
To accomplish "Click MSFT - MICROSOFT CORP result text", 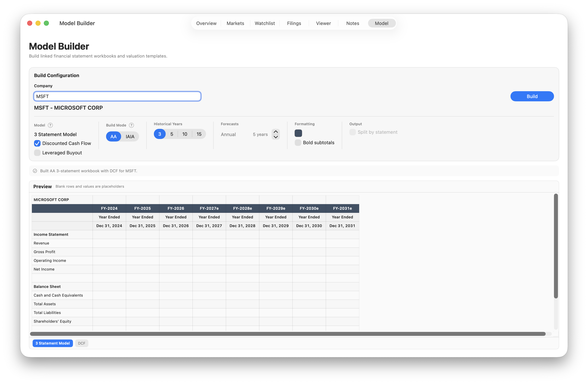I will click(x=68, y=108).
